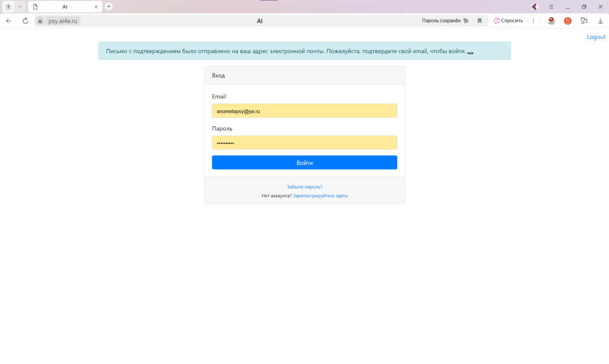Click the dark red diamond icon in title bar
Viewport: 609px width, 364px height.
(535, 7)
